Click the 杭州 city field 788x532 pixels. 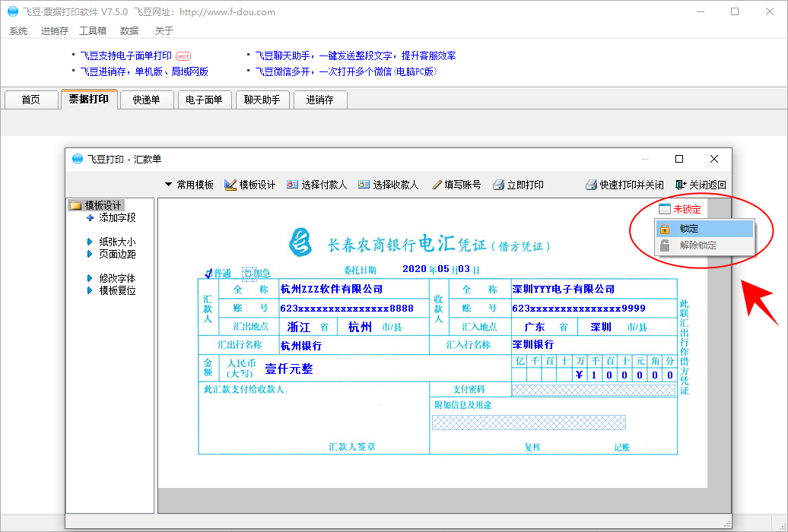pos(360,327)
